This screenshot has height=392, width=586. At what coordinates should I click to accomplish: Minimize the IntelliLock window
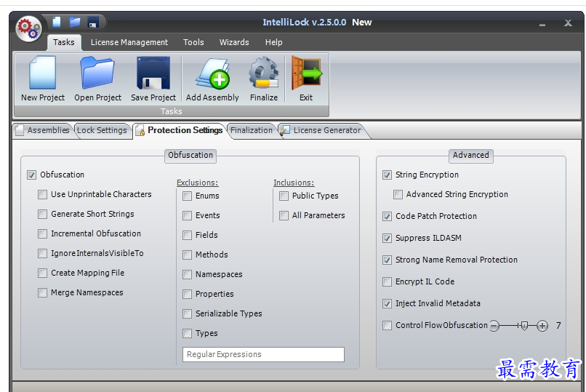[542, 24]
